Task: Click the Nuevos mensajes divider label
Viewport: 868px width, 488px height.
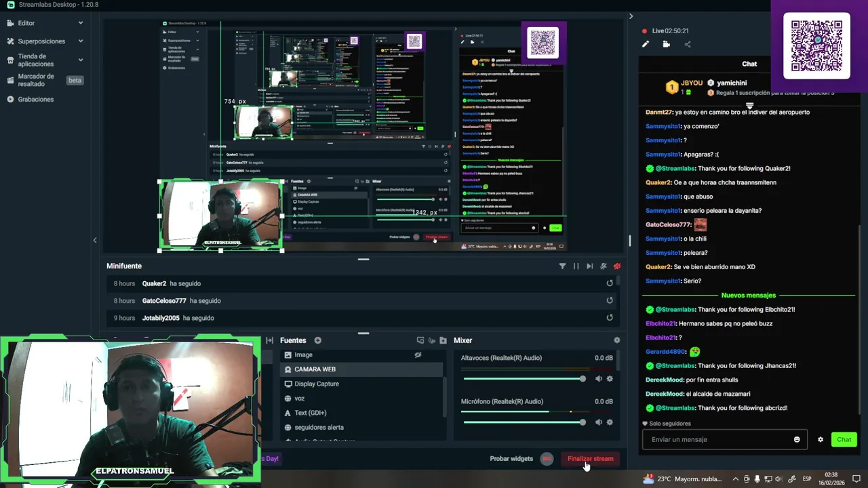Action: click(748, 296)
